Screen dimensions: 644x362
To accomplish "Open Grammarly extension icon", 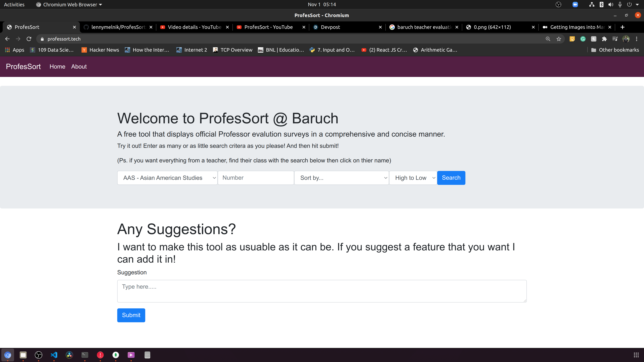I will [583, 39].
